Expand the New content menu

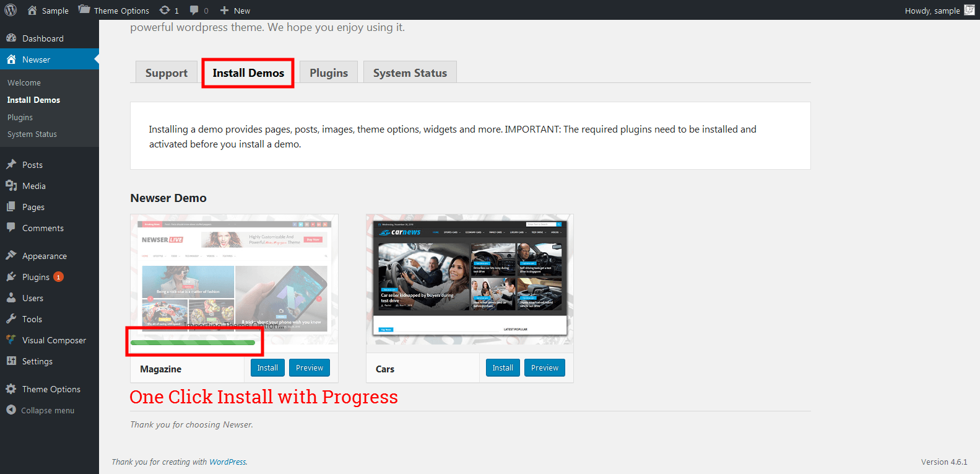point(235,11)
